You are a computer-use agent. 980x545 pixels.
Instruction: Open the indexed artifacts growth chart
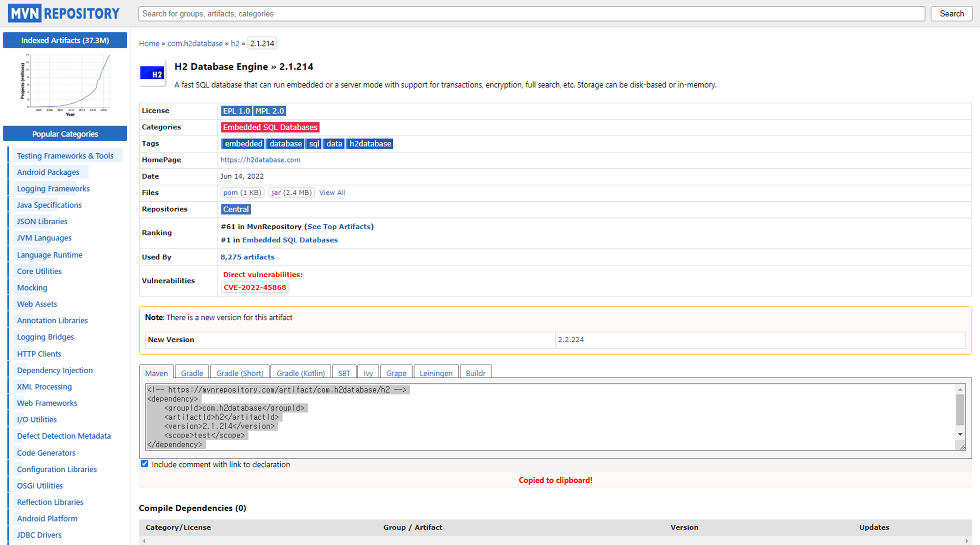65,85
